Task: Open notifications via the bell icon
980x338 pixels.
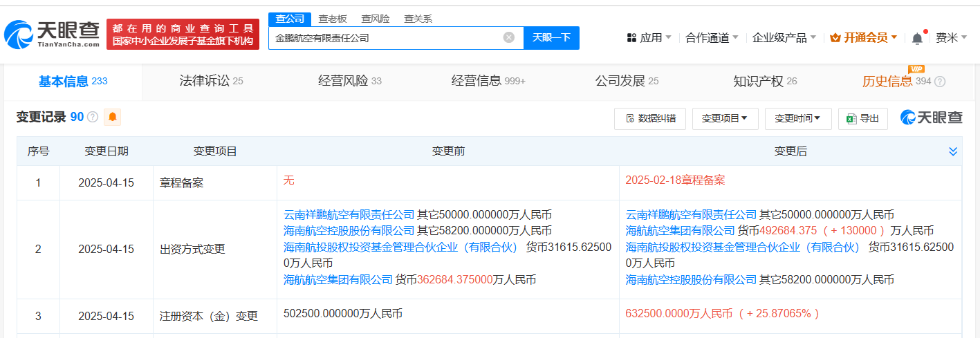Action: pyautogui.click(x=917, y=38)
